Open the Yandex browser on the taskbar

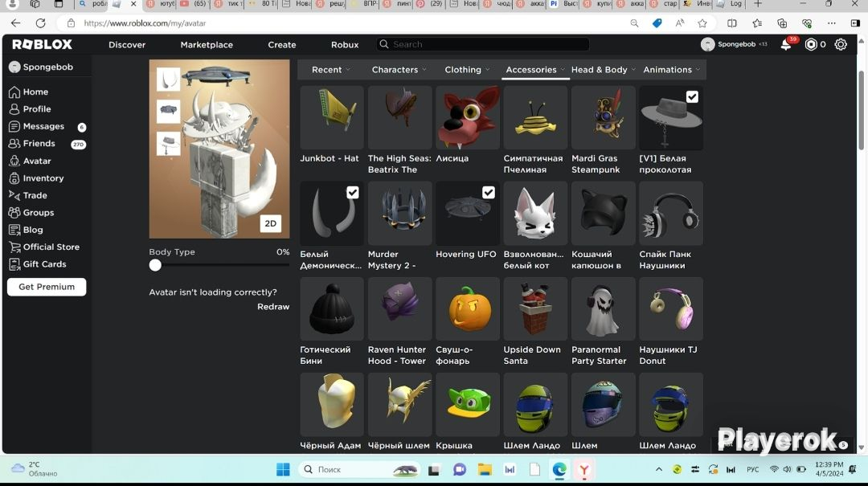click(x=584, y=469)
